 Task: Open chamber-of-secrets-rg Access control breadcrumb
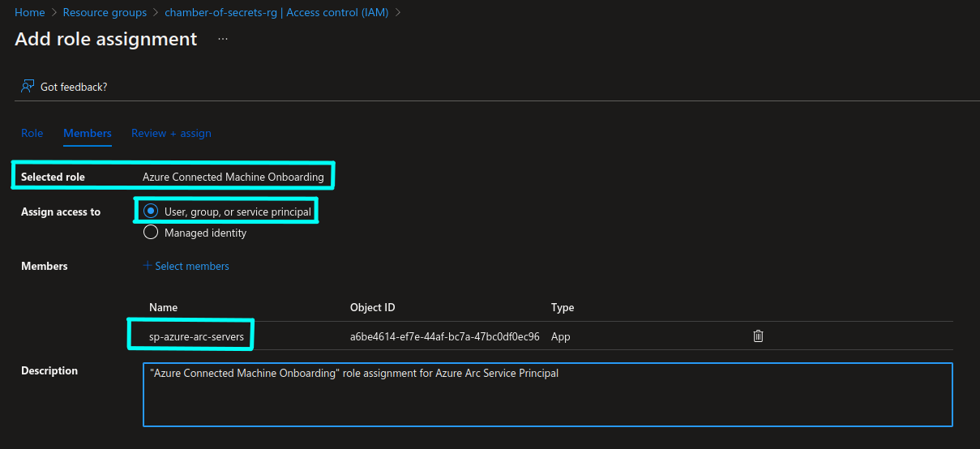[x=276, y=12]
